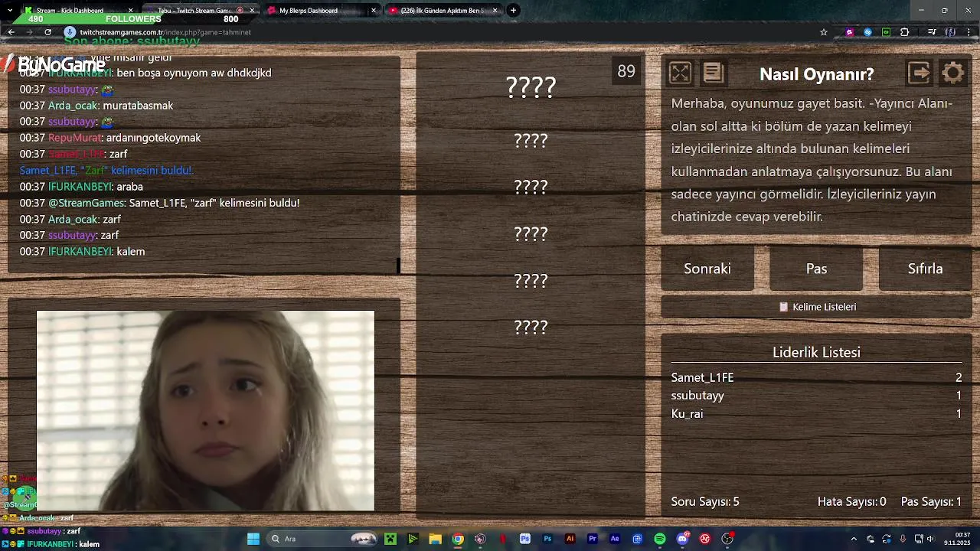Click the chat message 'Arda_ocak: muratabasmak'

(x=96, y=106)
